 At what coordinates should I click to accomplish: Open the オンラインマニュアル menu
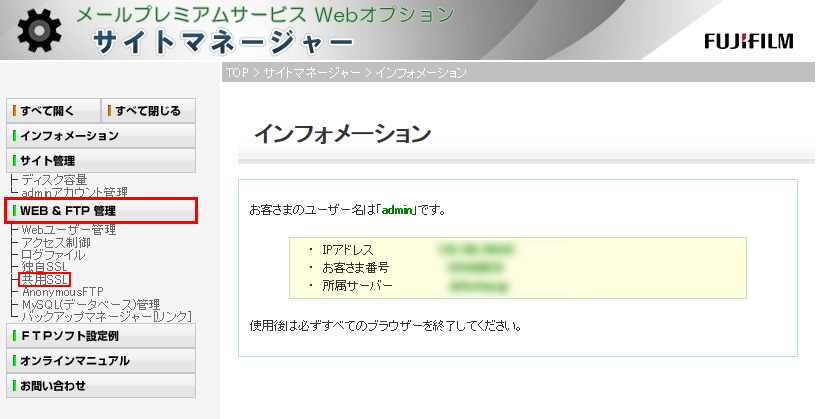(100, 361)
